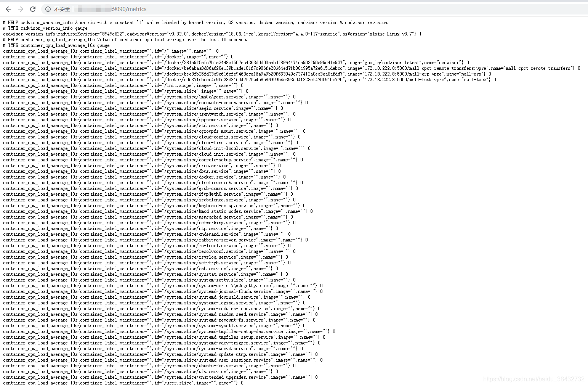Click the row with name="mall-task"
This screenshot has height=386, width=588.
250,80
